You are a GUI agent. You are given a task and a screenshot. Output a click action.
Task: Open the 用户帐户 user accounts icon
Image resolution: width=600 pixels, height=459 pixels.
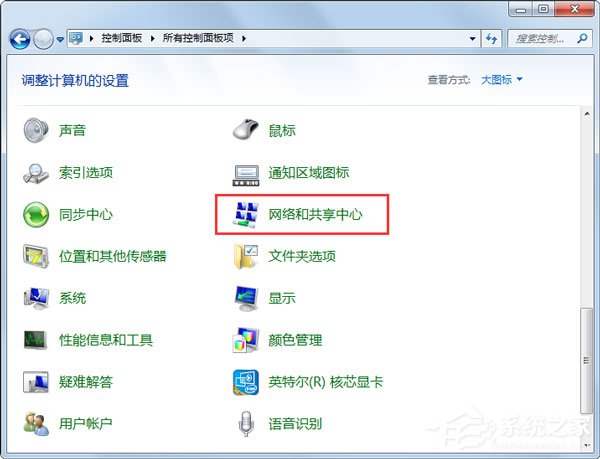pyautogui.click(x=36, y=424)
